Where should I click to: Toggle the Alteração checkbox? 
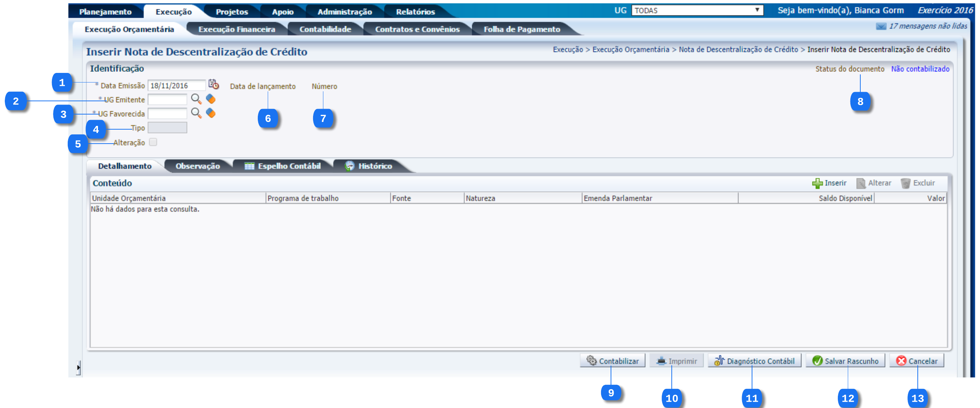pyautogui.click(x=153, y=142)
